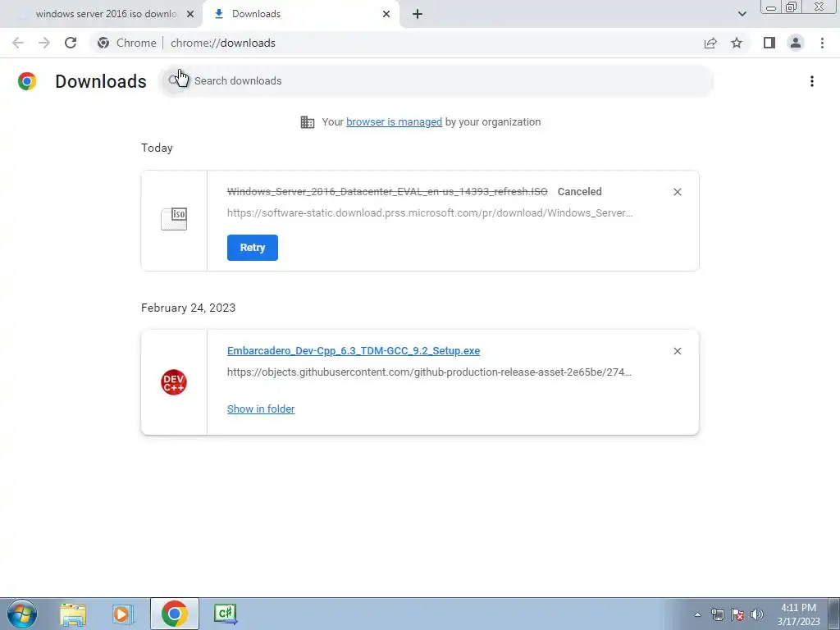The image size is (840, 630).
Task: Click the managed organization building icon
Action: click(308, 122)
